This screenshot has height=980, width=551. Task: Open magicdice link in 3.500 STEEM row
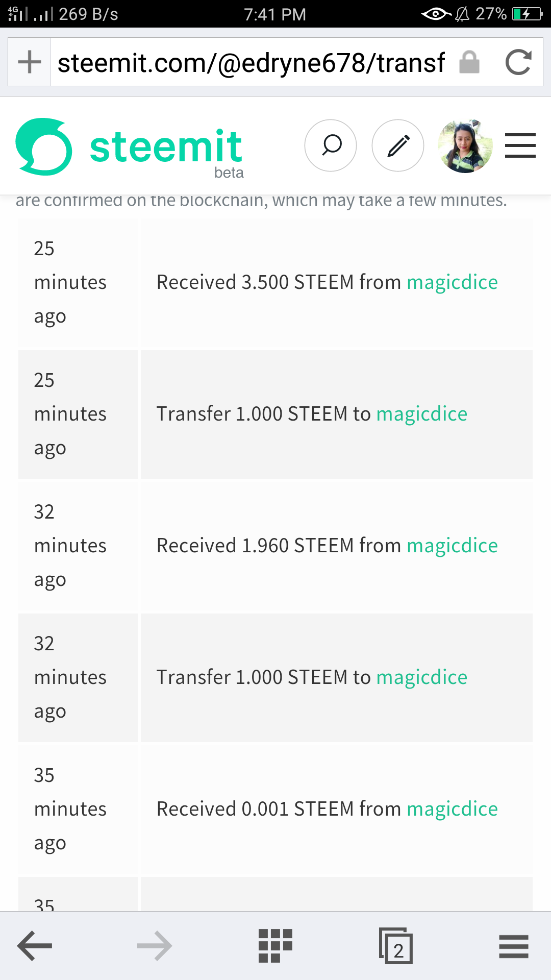tap(452, 282)
